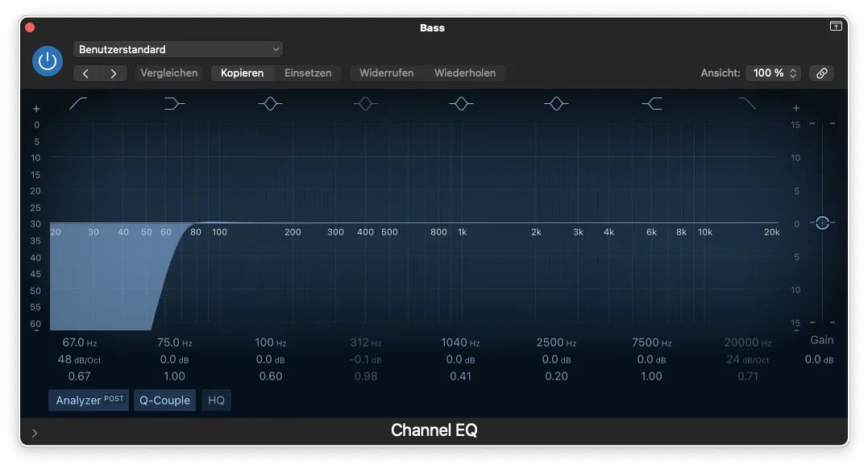Bypass the plugin with the power button
The height and width of the screenshot is (469, 868).
click(48, 61)
